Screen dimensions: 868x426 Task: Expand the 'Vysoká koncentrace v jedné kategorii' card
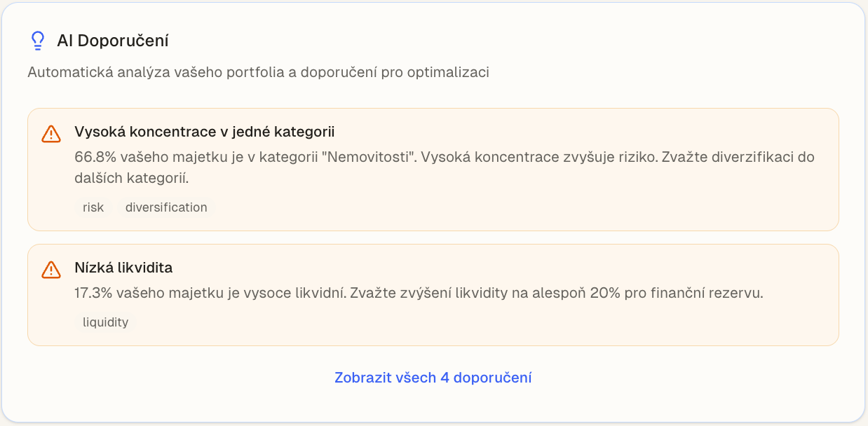[x=433, y=168]
